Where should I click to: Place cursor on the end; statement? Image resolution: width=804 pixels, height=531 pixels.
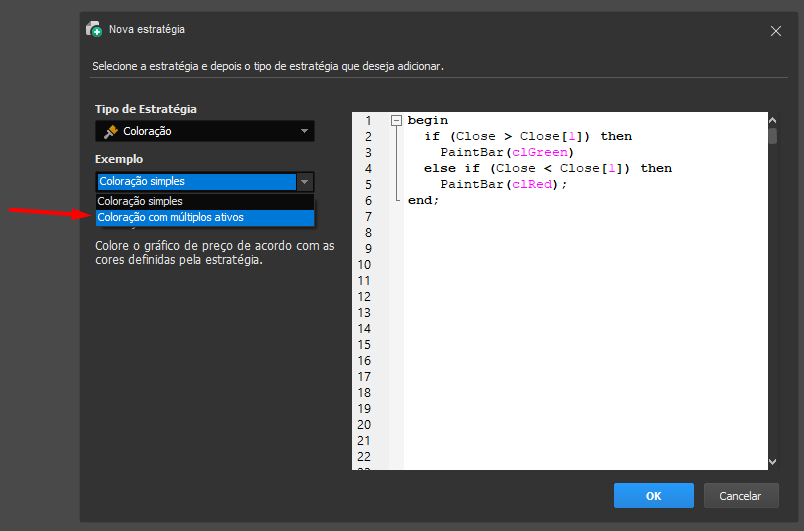pyautogui.click(x=423, y=200)
